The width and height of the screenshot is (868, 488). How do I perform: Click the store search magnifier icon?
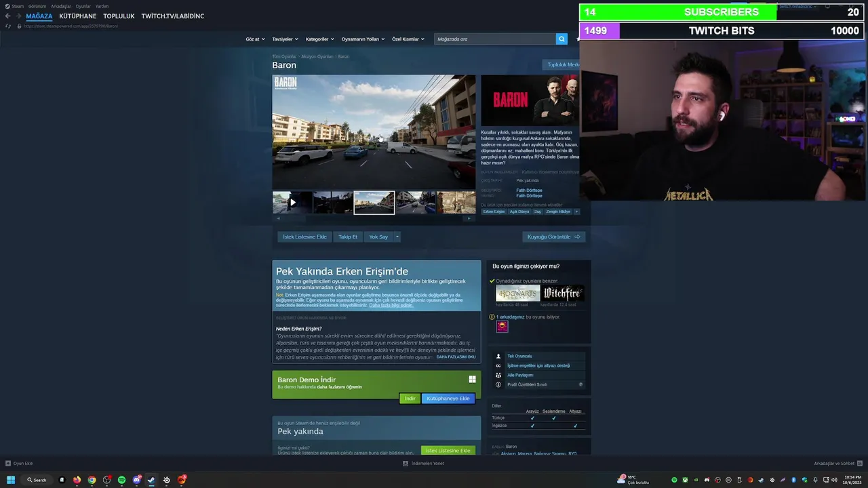pyautogui.click(x=561, y=39)
